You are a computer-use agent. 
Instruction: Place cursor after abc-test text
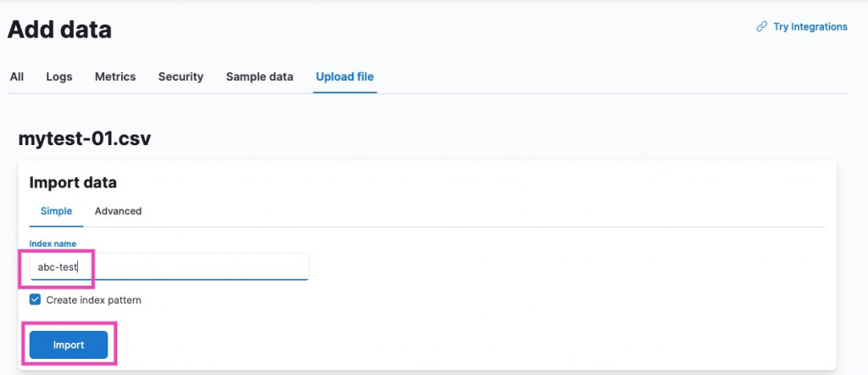[79, 266]
